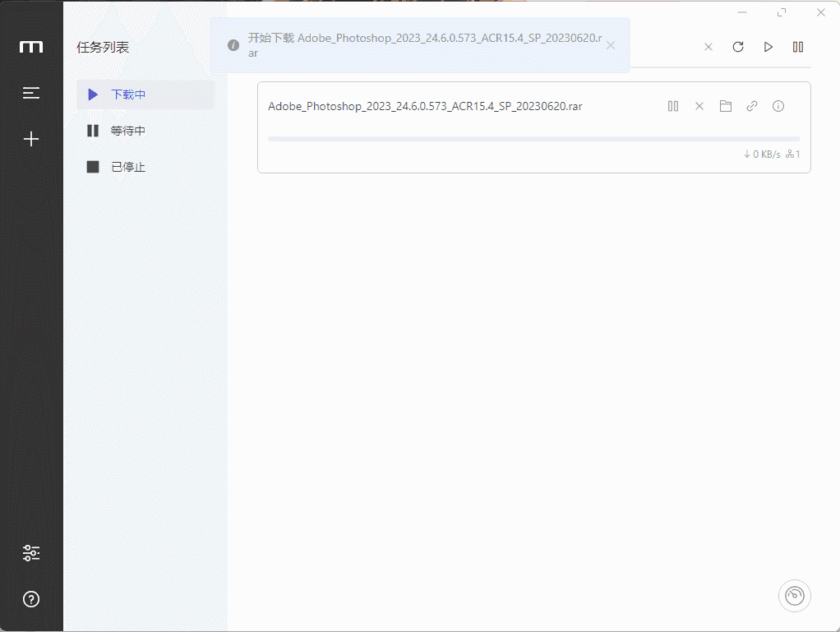Copy the link of the rar task
The height and width of the screenshot is (632, 840).
751,106
